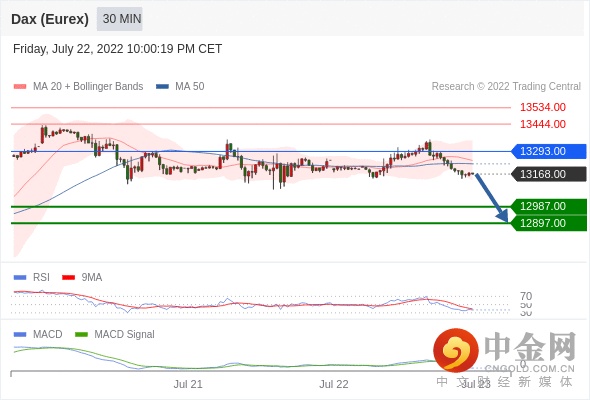Click the Jul 21 date axis label
The width and height of the screenshot is (590, 400).
coord(188,385)
